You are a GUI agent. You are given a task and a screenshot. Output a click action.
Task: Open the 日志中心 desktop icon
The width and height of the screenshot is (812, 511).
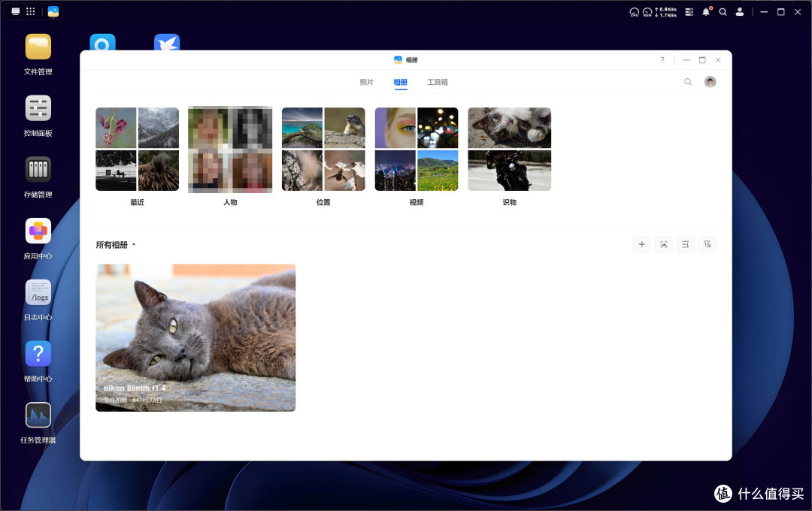[38, 292]
